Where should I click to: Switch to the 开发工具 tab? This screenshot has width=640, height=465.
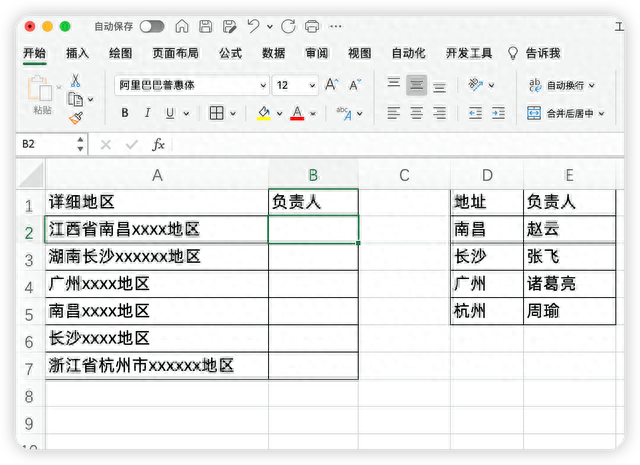point(469,53)
